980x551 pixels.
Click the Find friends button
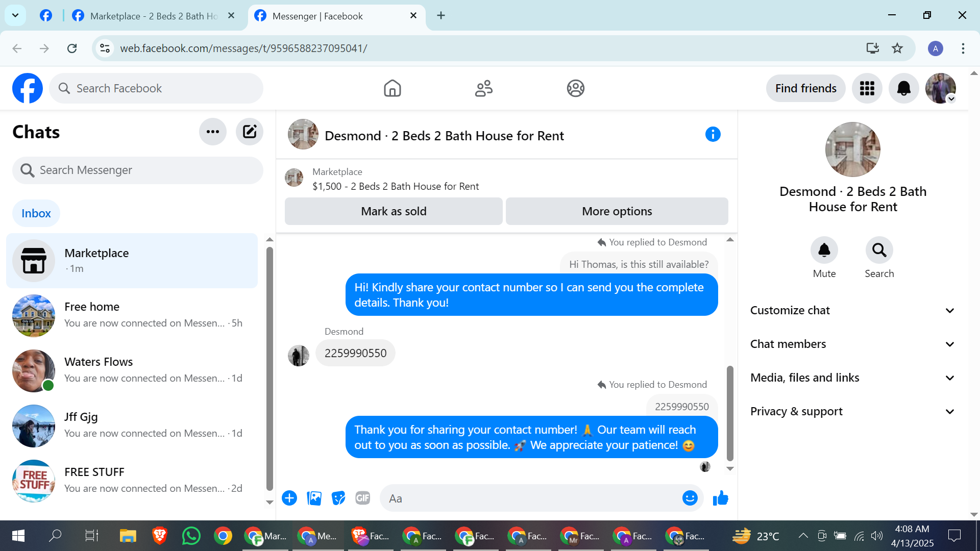click(x=806, y=88)
